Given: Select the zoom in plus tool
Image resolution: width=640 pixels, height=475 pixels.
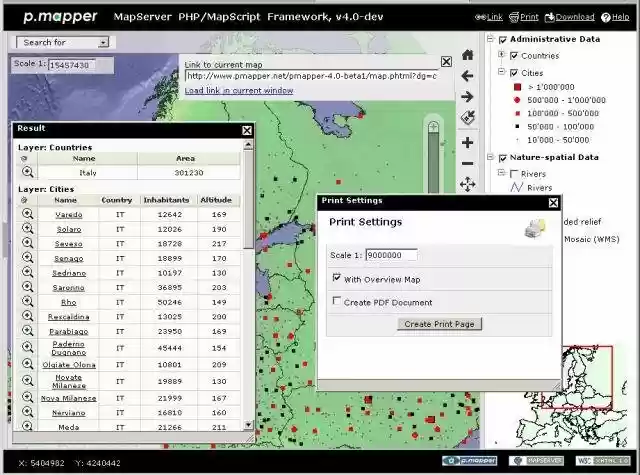Looking at the screenshot, I should [x=468, y=142].
